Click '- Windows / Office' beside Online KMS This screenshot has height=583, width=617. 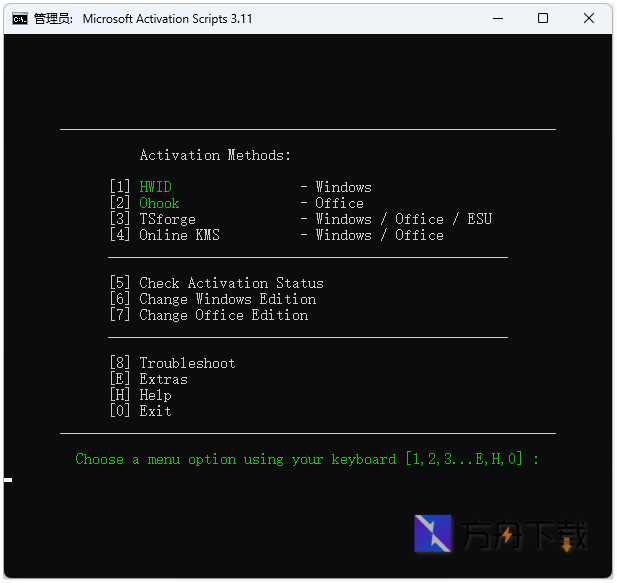click(372, 235)
